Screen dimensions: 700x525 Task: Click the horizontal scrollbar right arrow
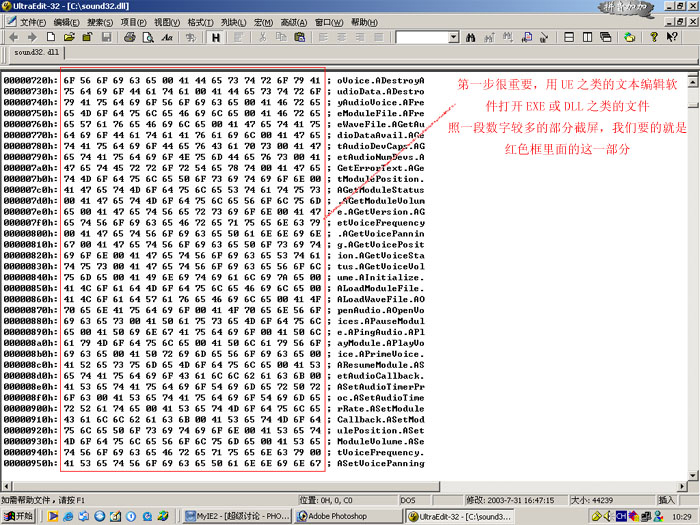pyautogui.click(x=682, y=486)
